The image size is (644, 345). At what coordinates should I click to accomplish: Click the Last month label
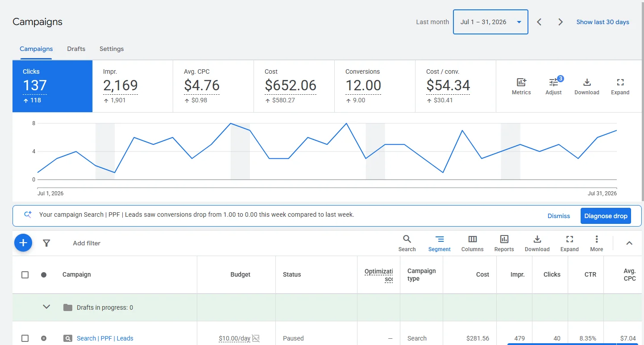tap(432, 22)
